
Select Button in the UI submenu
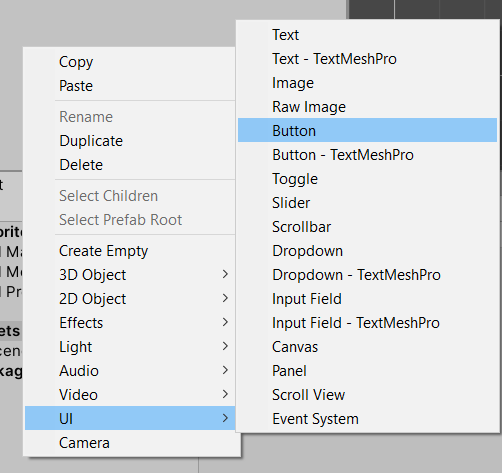point(367,130)
